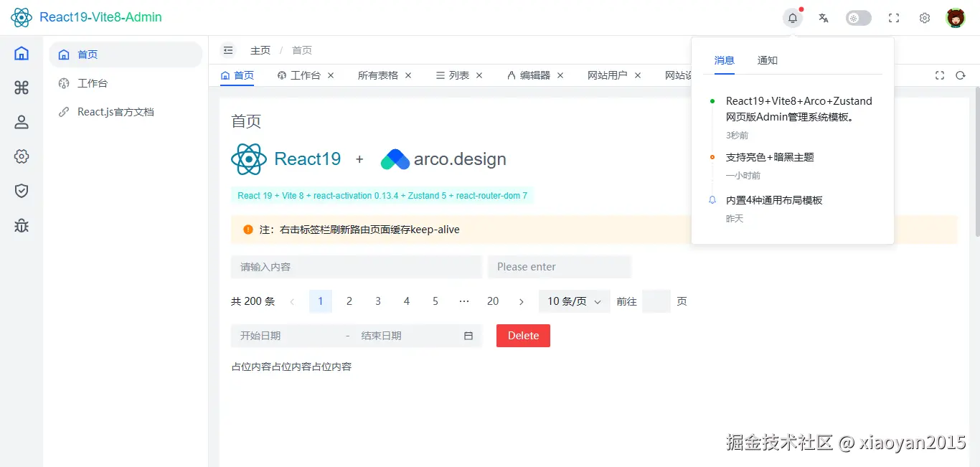Maximize content via tab bar fullscreen icon
The height and width of the screenshot is (467, 980).
click(x=941, y=75)
